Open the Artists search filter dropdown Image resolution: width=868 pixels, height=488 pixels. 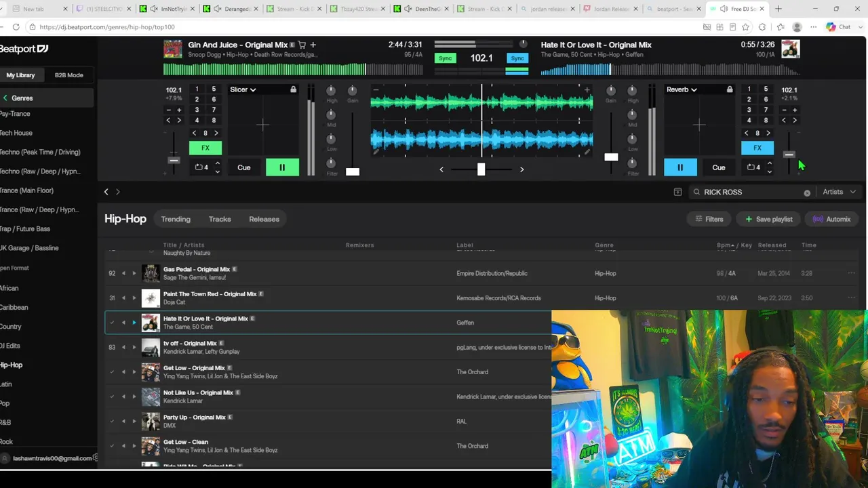pos(840,192)
